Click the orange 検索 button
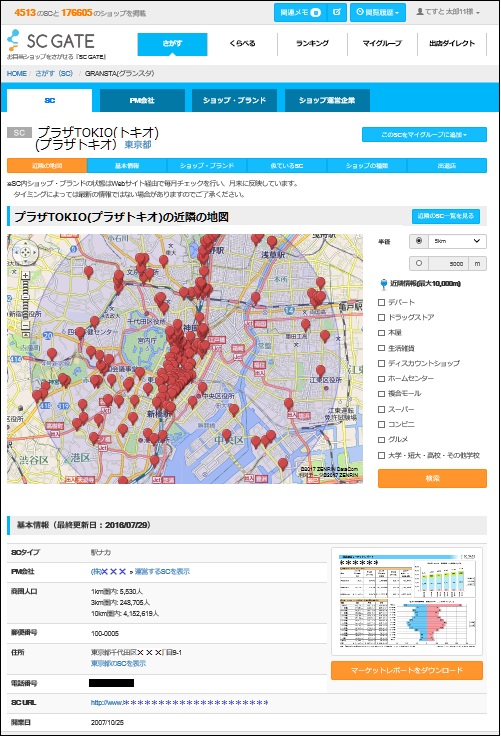 click(432, 478)
